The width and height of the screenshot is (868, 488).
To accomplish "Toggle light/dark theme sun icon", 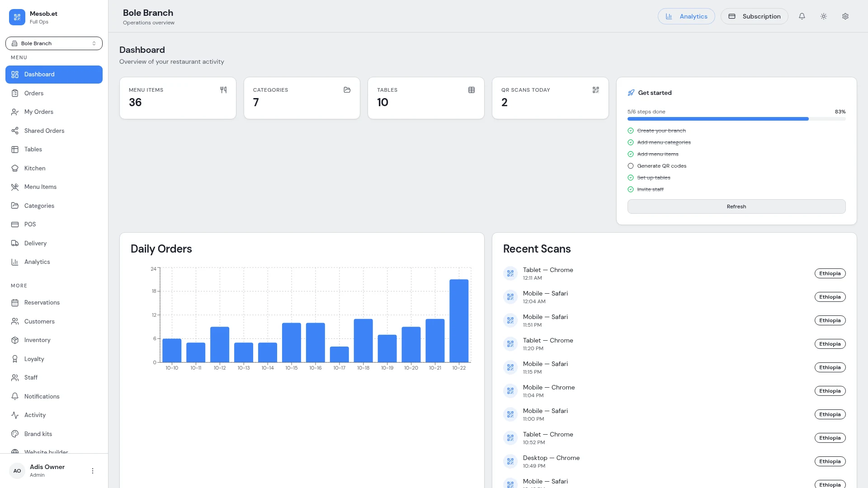I will coord(823,16).
